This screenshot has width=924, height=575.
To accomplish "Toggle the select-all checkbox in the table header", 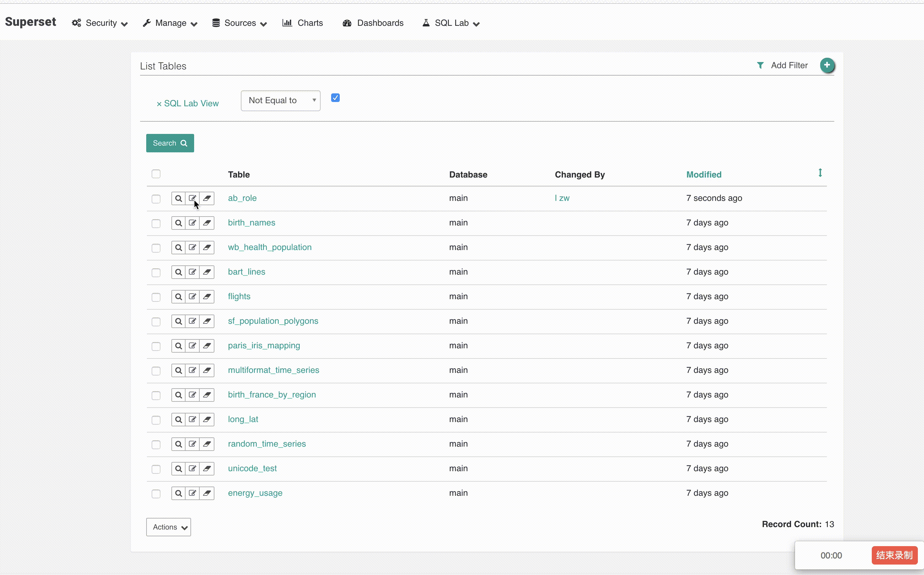I will tap(156, 174).
